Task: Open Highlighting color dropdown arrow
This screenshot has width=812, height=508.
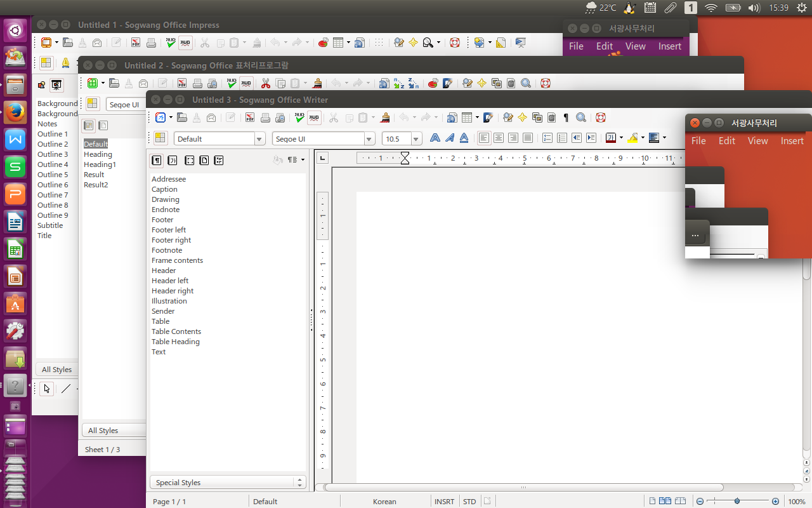Action: (643, 138)
